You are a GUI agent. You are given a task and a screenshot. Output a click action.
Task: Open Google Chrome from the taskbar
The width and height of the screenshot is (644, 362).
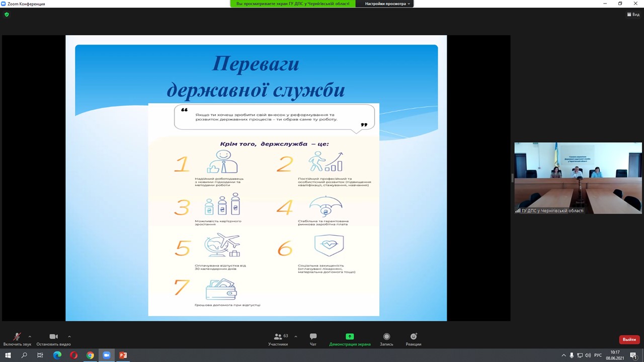(x=90, y=355)
